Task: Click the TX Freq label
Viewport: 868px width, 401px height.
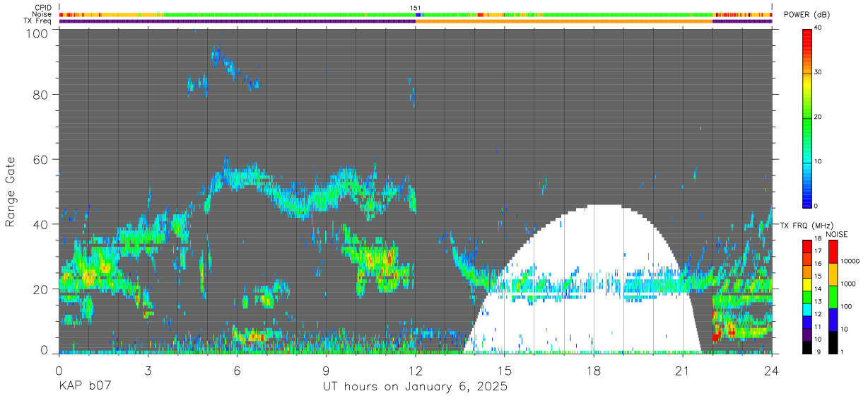Action: coord(38,21)
